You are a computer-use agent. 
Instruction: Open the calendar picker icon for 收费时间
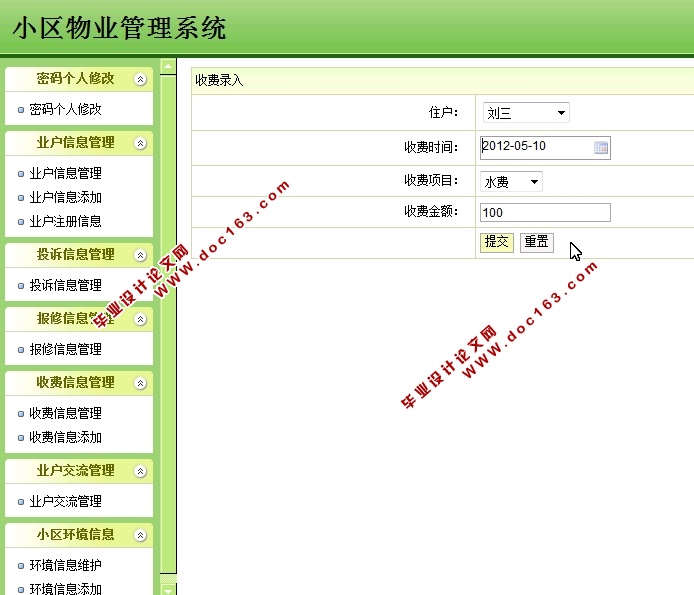coord(601,147)
